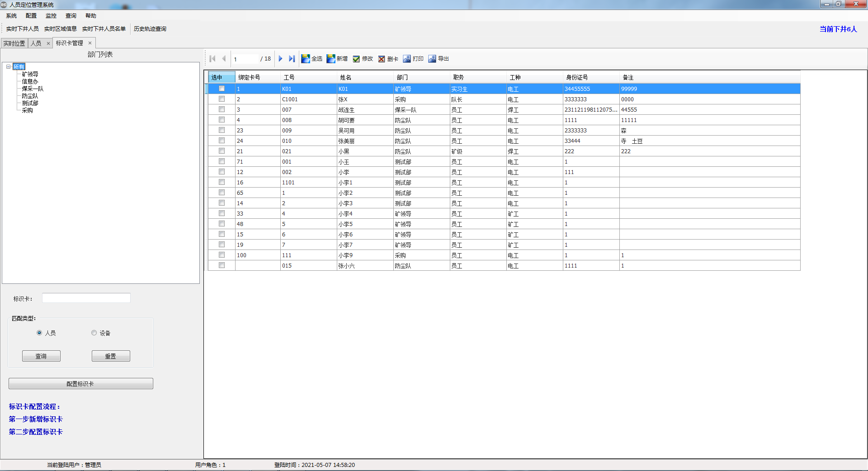Jump to the last page of records
This screenshot has height=471, width=868.
(x=292, y=59)
